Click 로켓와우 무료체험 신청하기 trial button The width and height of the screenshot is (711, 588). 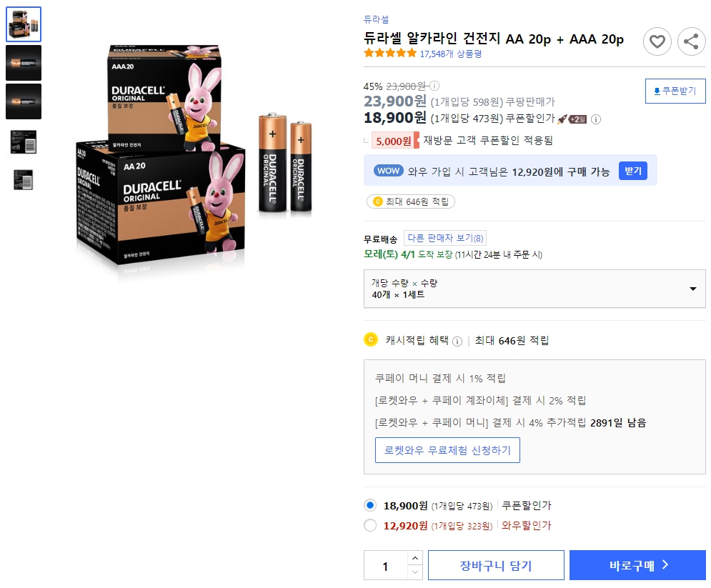(x=447, y=450)
